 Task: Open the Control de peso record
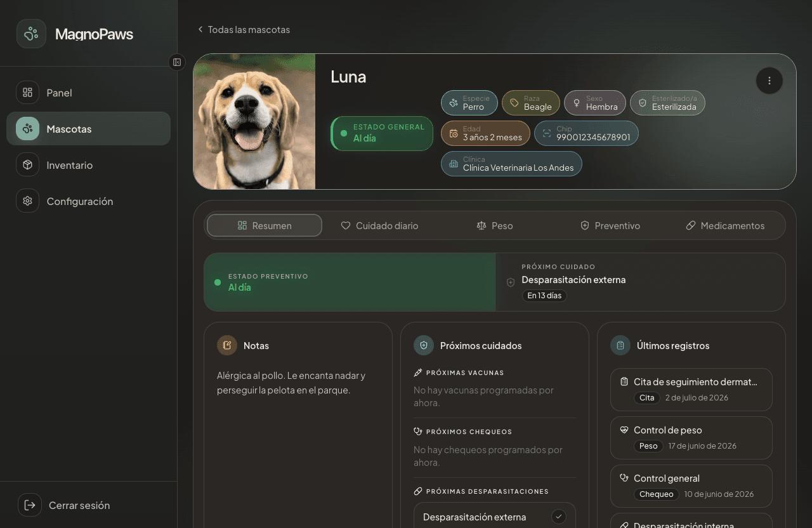691,438
